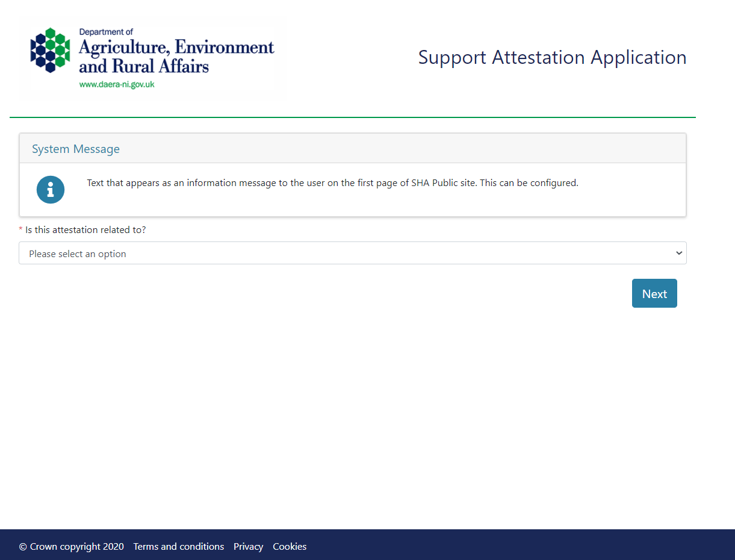Click the information message text about SHA Public site
Image resolution: width=735 pixels, height=560 pixels.
tap(332, 183)
